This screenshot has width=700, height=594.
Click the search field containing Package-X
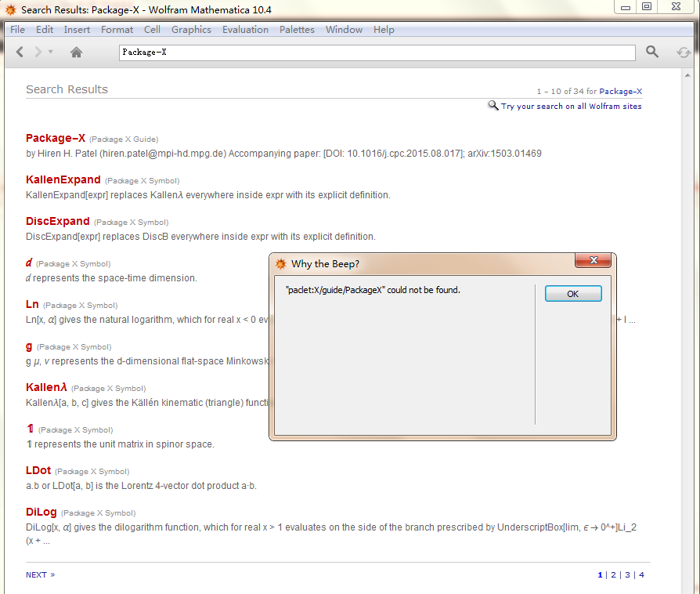click(377, 53)
